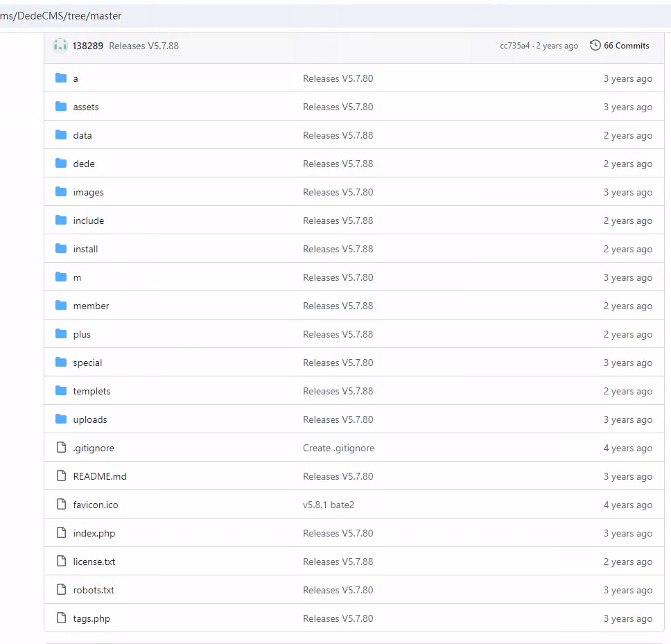671x644 pixels.
Task: View the 66 Commits history
Action: point(626,46)
